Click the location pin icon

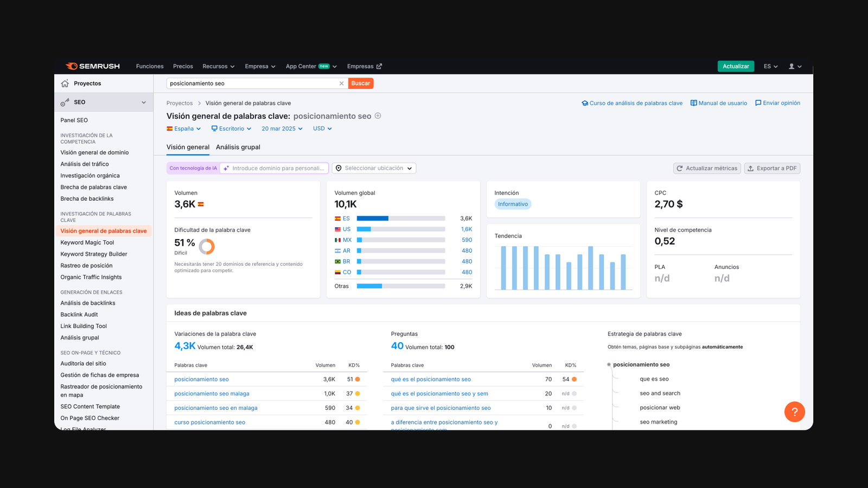[339, 168]
